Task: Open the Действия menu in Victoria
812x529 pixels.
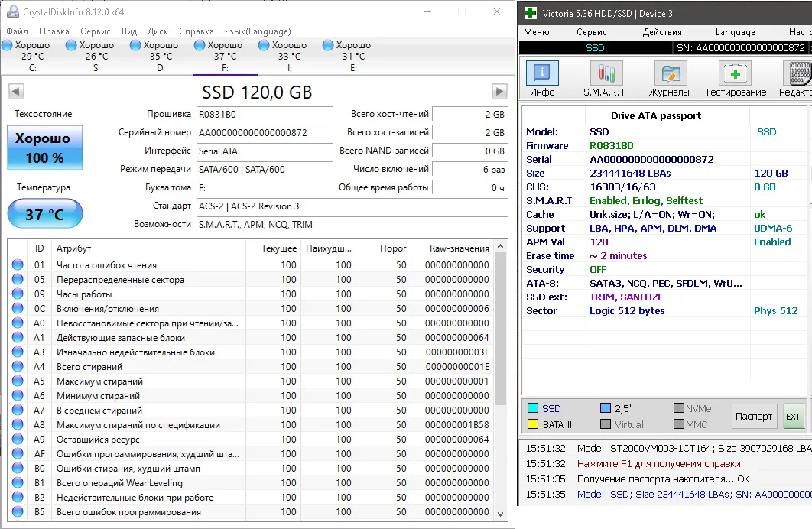Action: coord(662,32)
